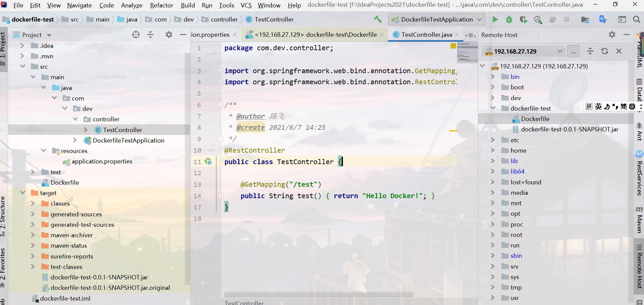Click the run-window icon beside Search Everywhere
The height and width of the screenshot is (305, 644).
tap(622, 20)
